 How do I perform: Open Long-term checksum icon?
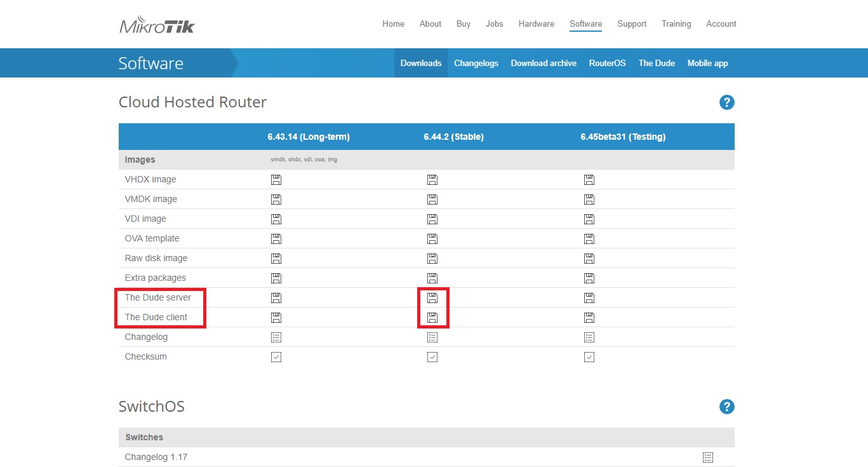coord(276,357)
